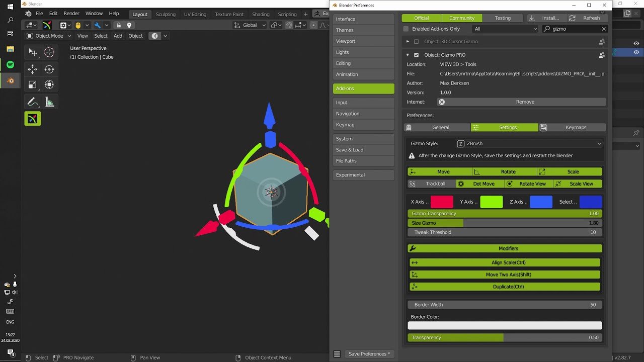Click the snap magnet icon
The width and height of the screenshot is (644, 362).
point(289,25)
